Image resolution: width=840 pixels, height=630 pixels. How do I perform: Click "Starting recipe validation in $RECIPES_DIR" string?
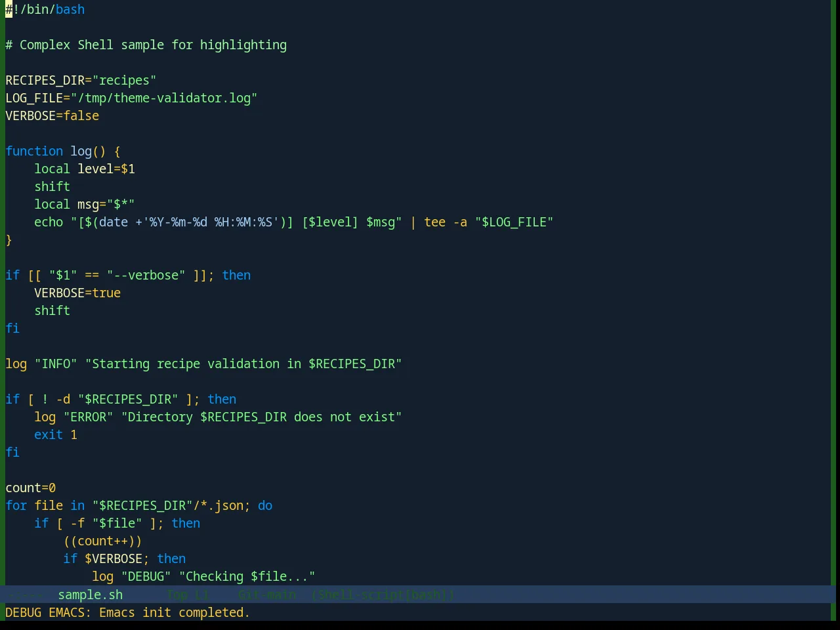(243, 364)
